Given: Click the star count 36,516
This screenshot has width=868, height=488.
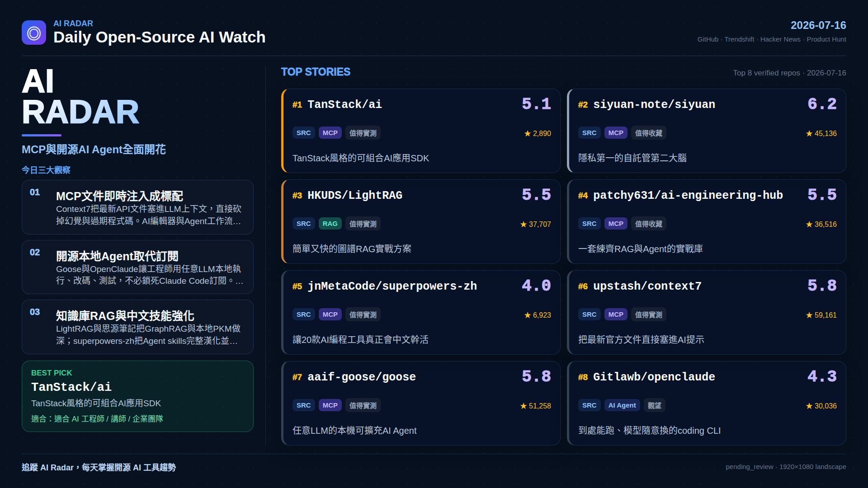Looking at the screenshot, I should tap(821, 224).
